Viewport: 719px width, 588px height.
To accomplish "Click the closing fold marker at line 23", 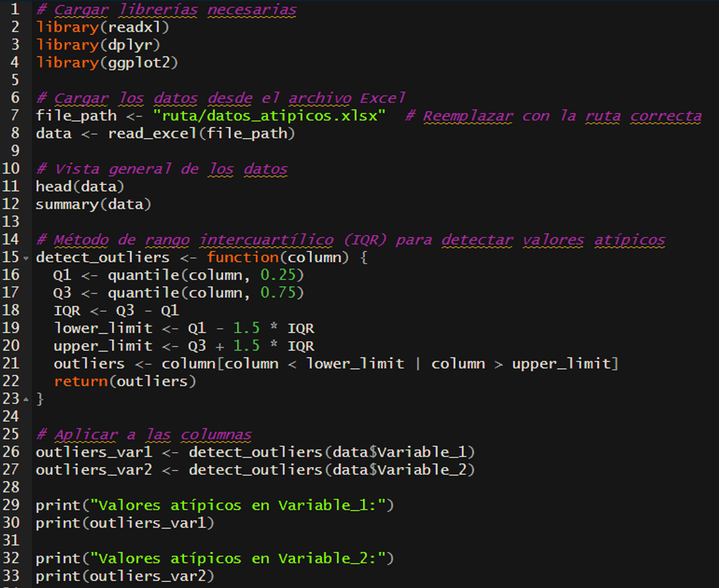I will click(26, 399).
